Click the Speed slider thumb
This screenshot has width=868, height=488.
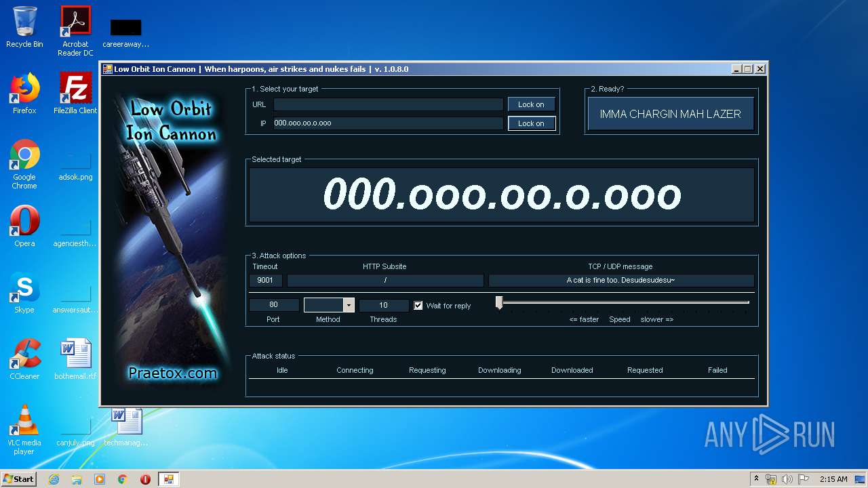coord(499,303)
